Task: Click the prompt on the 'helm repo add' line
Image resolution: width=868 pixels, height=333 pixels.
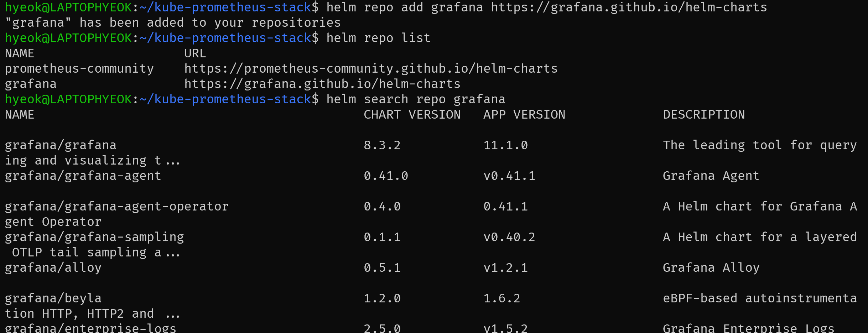Action: 162,7
